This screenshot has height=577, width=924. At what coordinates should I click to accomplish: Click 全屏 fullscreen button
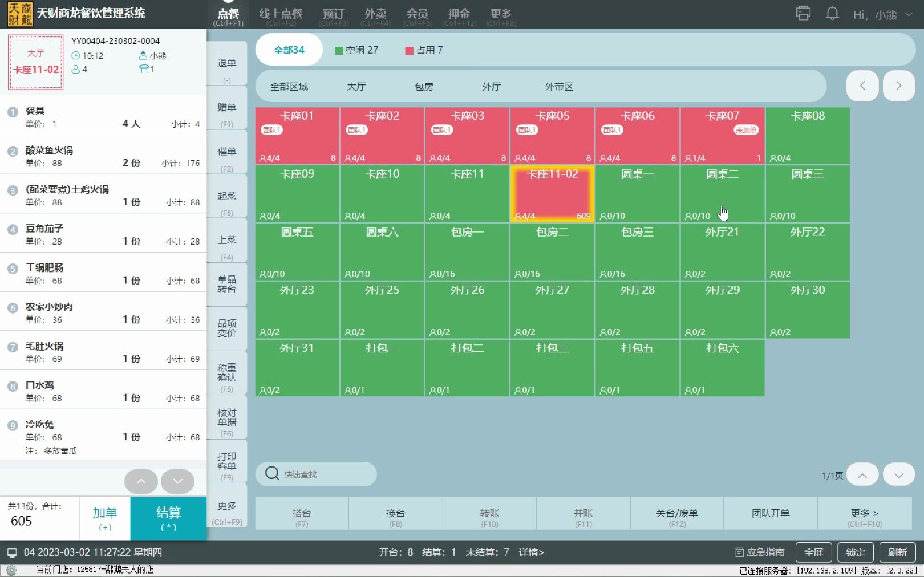[814, 552]
